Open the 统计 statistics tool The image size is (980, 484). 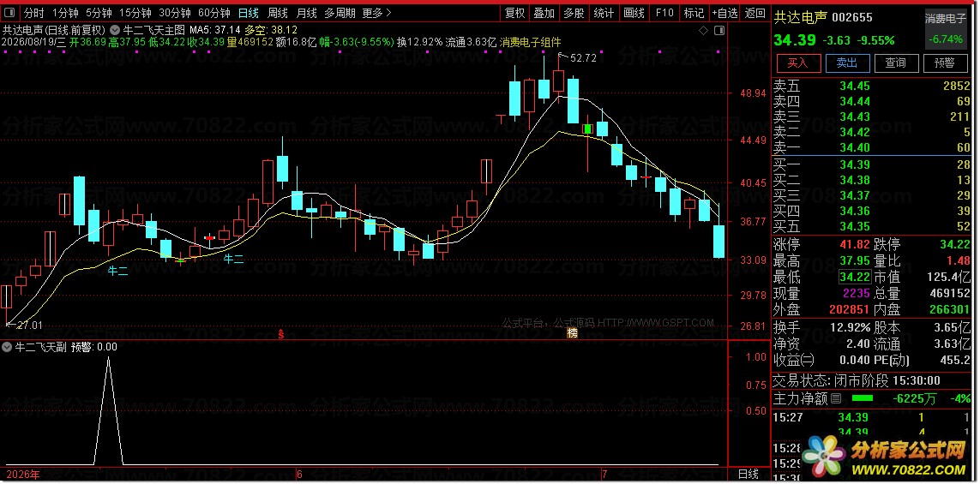pyautogui.click(x=604, y=13)
